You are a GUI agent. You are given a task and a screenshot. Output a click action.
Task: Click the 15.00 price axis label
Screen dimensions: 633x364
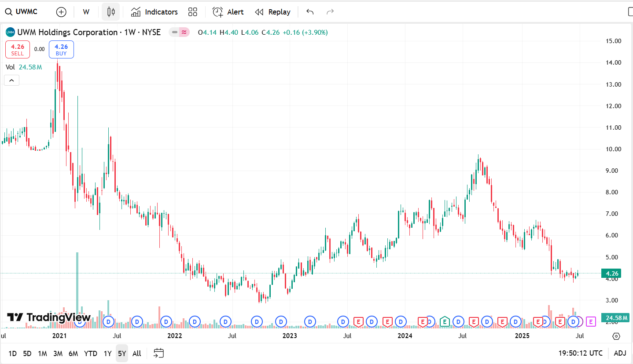point(613,41)
